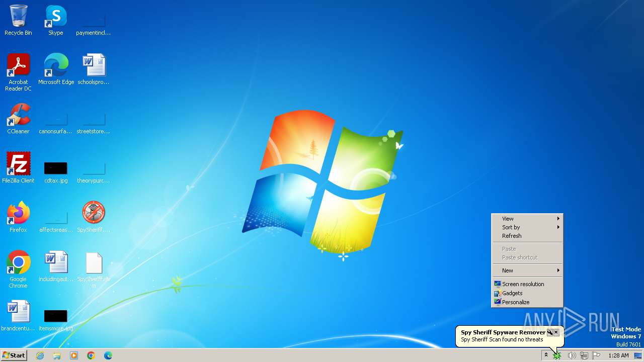This screenshot has width=644, height=362.
Task: Open the Start menu
Action: tap(14, 355)
